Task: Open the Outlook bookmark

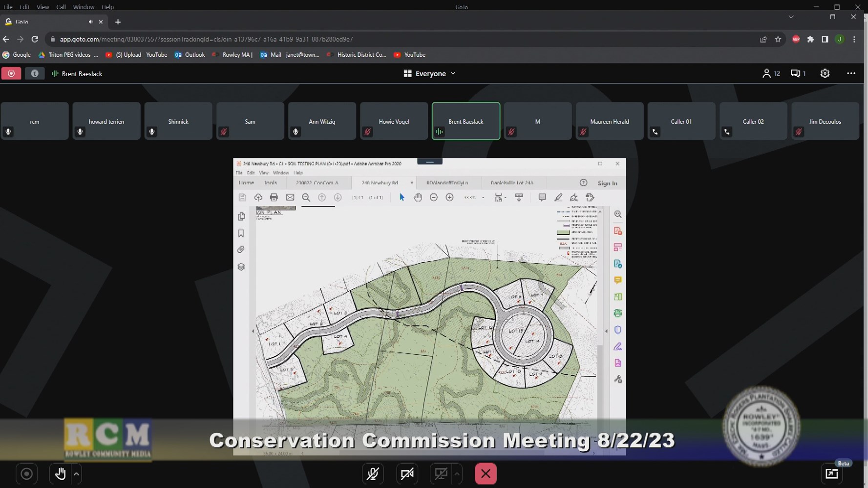Action: click(190, 55)
